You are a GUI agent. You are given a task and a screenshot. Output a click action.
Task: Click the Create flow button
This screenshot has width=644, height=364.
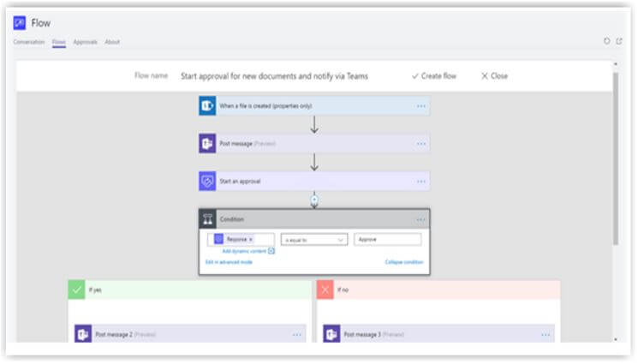tap(434, 76)
